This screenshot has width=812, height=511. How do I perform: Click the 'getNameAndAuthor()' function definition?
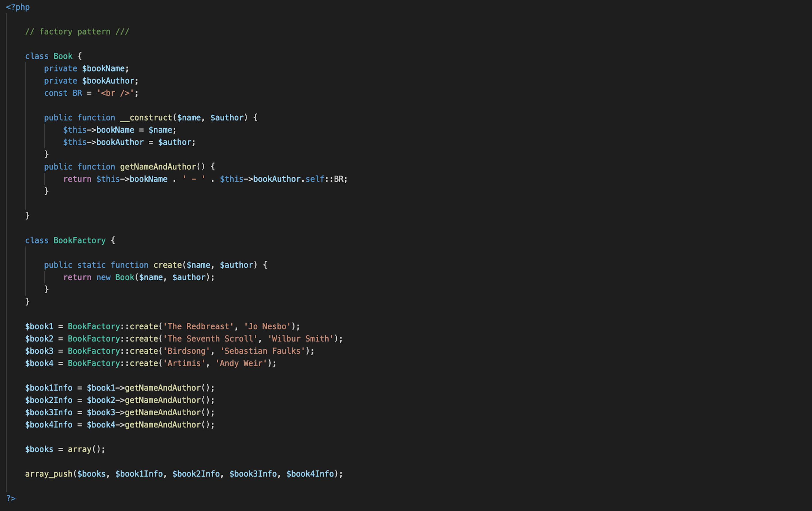(x=129, y=167)
